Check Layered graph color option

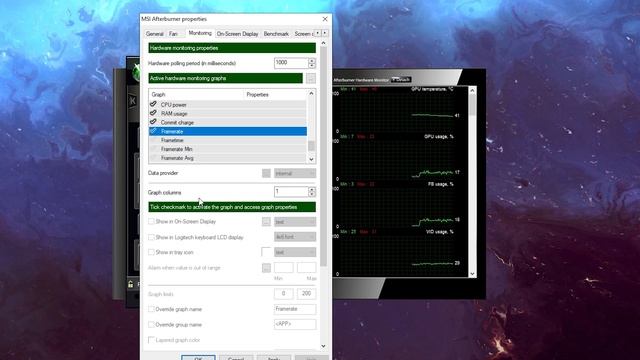(151, 340)
